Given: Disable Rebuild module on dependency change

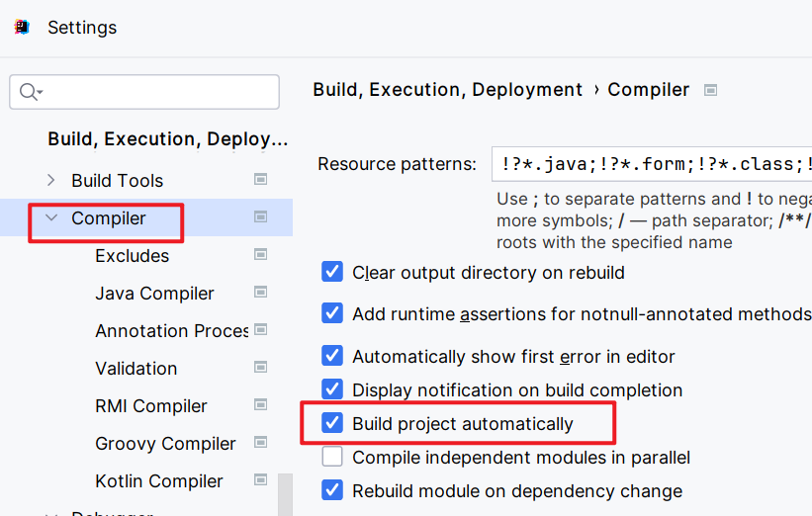Looking at the screenshot, I should tap(333, 490).
